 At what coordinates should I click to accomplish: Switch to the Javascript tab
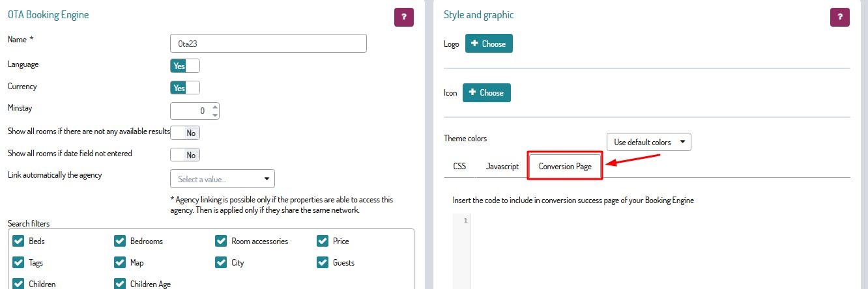pyautogui.click(x=502, y=166)
